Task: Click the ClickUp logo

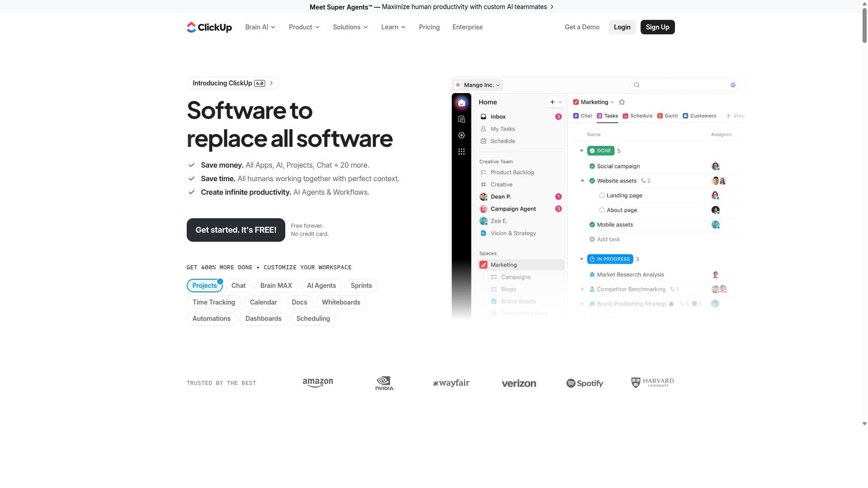Action: pyautogui.click(x=209, y=27)
